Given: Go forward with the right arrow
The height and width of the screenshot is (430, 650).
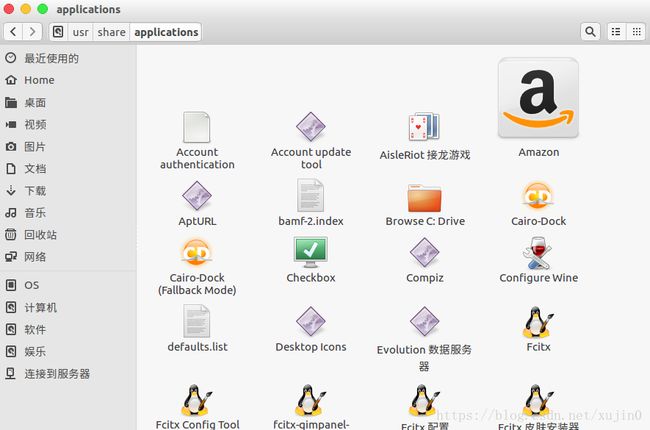Looking at the screenshot, I should pos(32,32).
